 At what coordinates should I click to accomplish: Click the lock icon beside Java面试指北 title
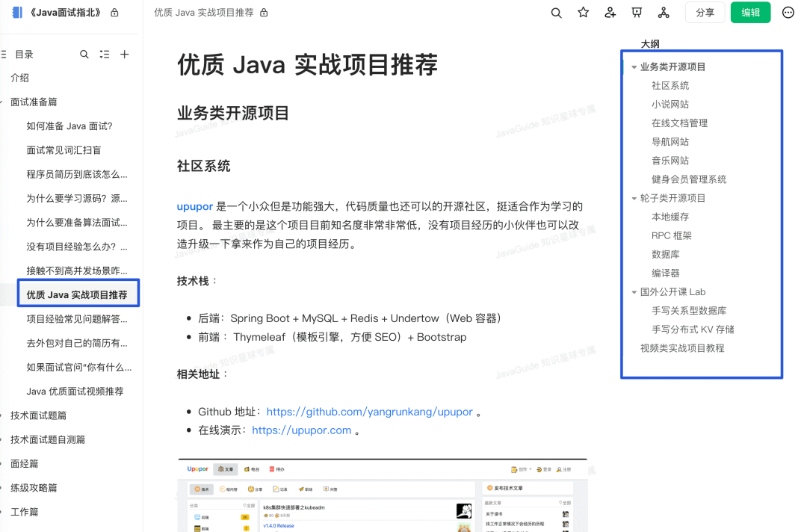point(115,13)
